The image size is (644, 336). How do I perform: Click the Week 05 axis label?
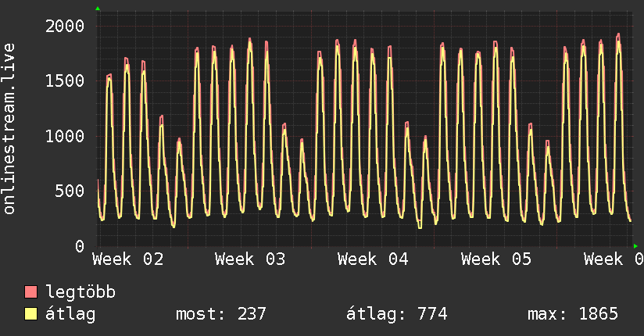pyautogui.click(x=496, y=259)
